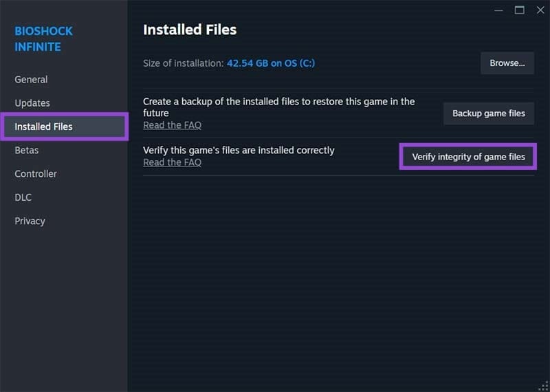Click the 42.54 GB on OS (C:) text
The width and height of the screenshot is (550, 392).
click(271, 63)
